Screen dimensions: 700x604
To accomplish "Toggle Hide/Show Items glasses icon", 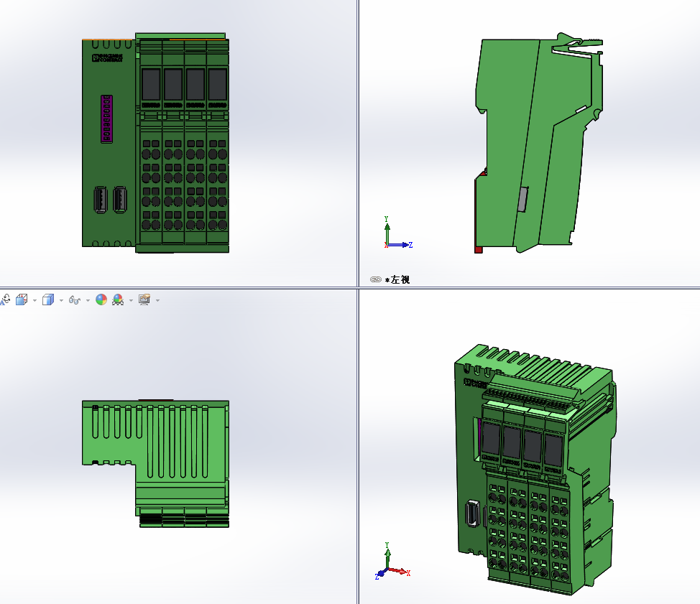I will click(75, 300).
